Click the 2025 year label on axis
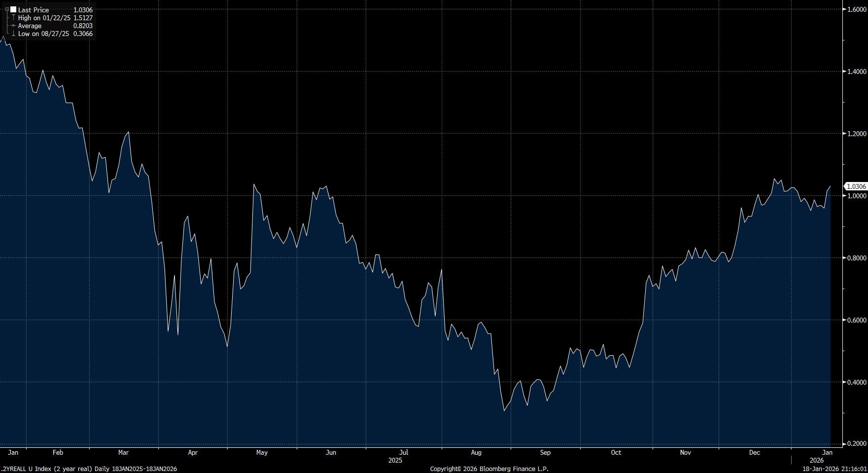This screenshot has height=473, width=868. click(395, 460)
